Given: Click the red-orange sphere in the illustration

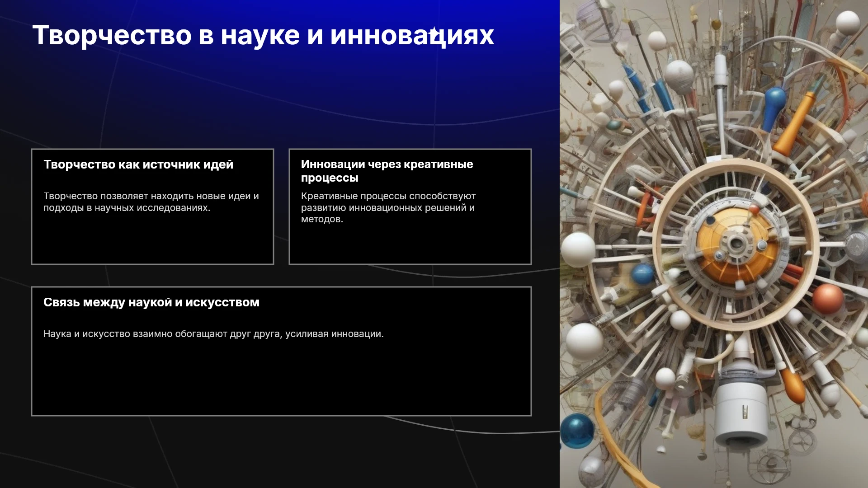Looking at the screenshot, I should click(827, 299).
